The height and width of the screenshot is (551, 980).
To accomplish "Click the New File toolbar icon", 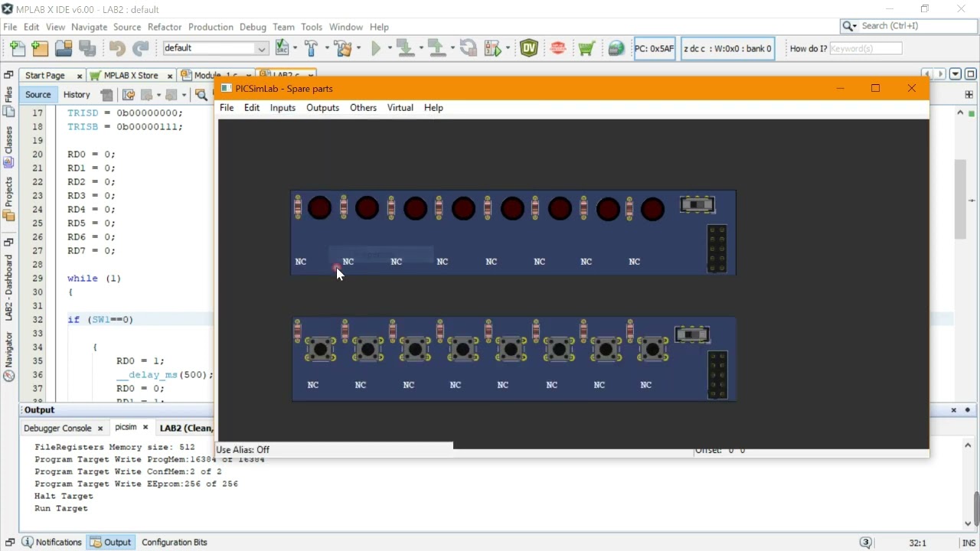I will coord(17,49).
